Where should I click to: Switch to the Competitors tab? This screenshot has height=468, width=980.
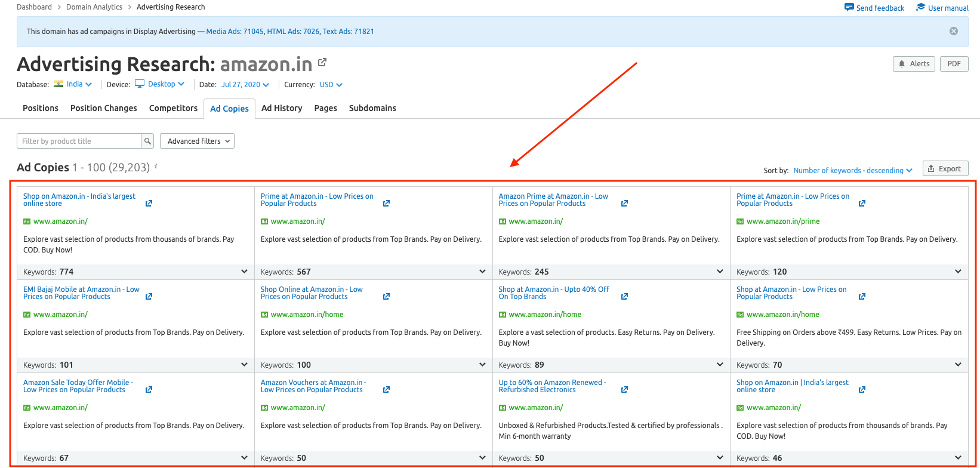pos(173,108)
